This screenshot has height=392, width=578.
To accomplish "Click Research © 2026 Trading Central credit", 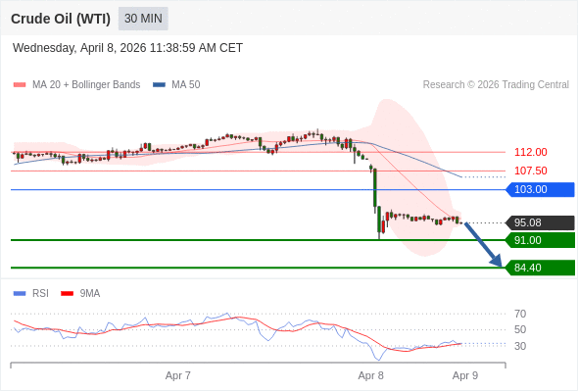I will coord(496,85).
